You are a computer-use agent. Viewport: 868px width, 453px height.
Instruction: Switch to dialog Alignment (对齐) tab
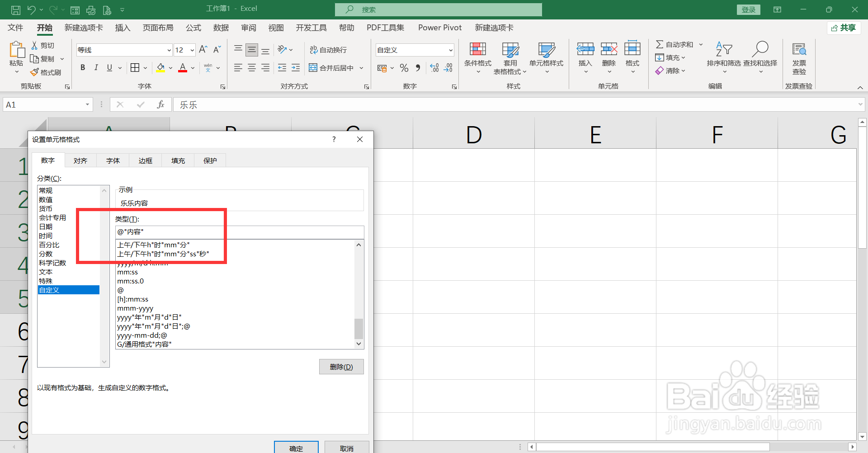coord(80,160)
